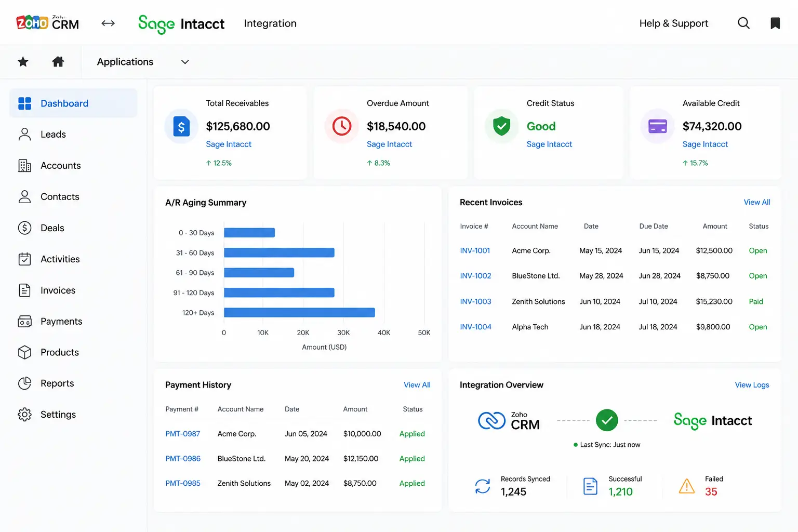Click the Amount column header in Recent Invoices

(x=715, y=227)
